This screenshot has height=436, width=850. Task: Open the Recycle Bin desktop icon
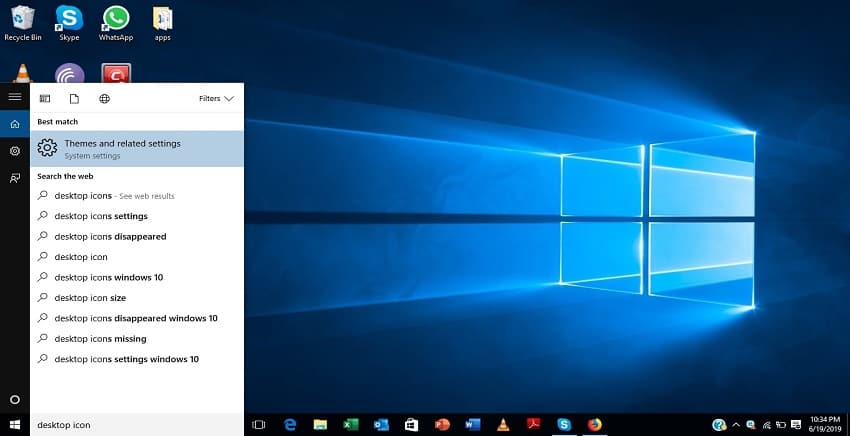click(x=23, y=23)
